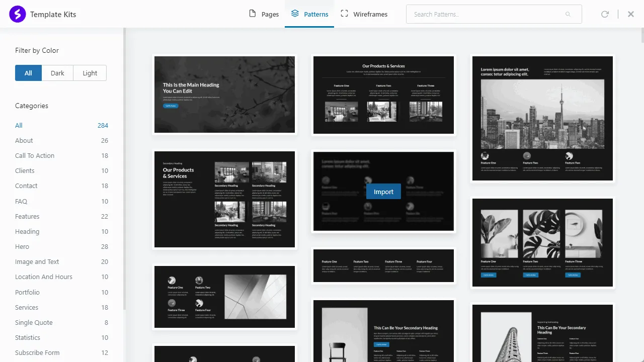Select the All color filter
The height and width of the screenshot is (362, 644).
tap(28, 73)
